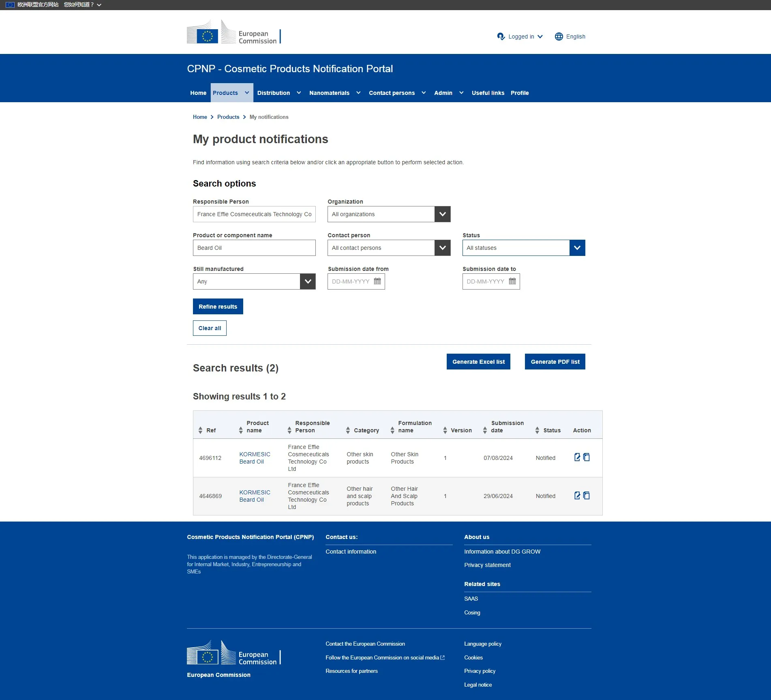Click the Refine results button
The height and width of the screenshot is (700, 771).
click(218, 307)
